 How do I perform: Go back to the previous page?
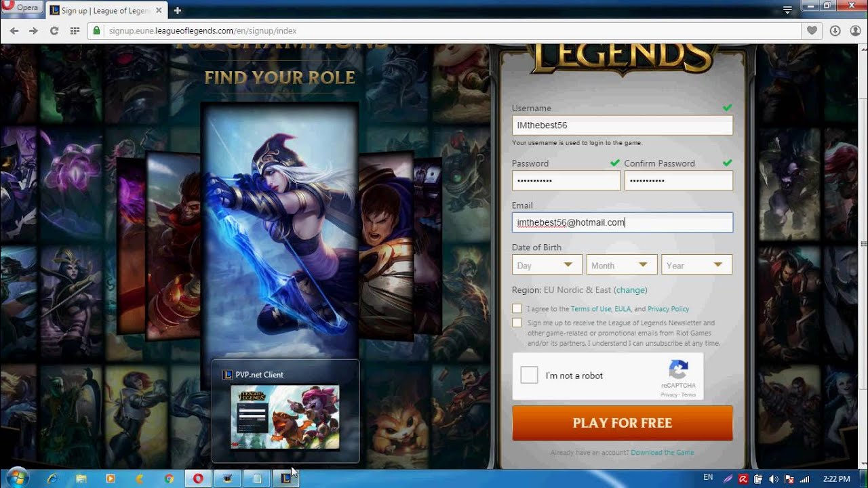14,30
